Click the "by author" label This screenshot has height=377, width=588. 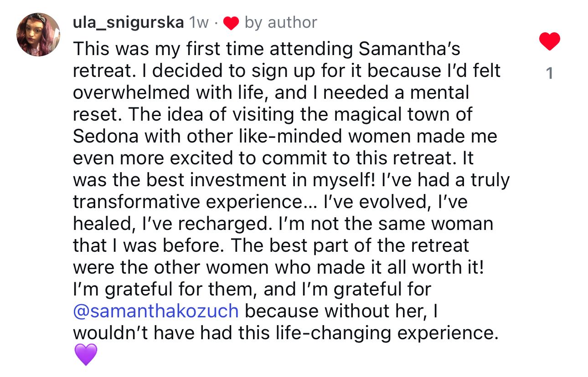click(x=280, y=22)
